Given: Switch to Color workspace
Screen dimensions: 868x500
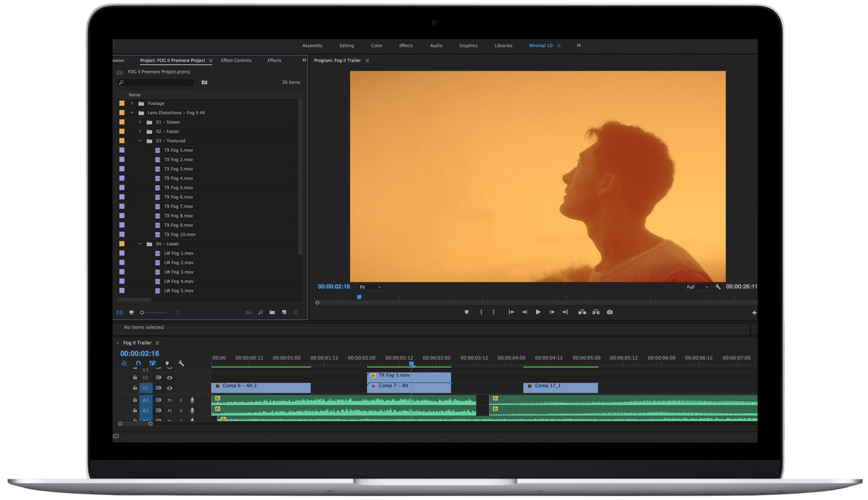Looking at the screenshot, I should (x=377, y=46).
